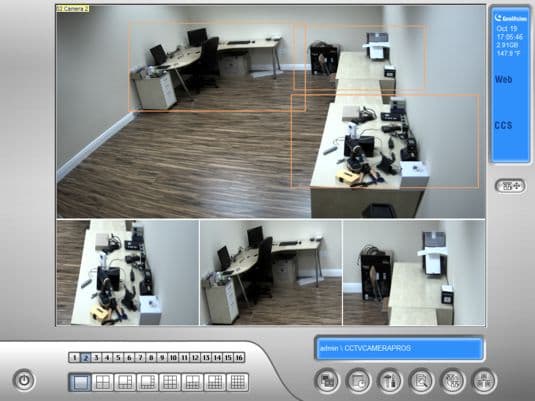Toggle the PTZ control pill button
The width and height of the screenshot is (535, 401).
pyautogui.click(x=510, y=186)
